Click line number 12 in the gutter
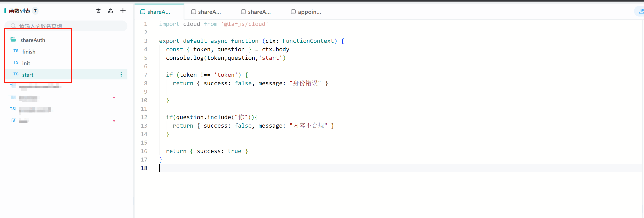The image size is (644, 218). [144, 117]
